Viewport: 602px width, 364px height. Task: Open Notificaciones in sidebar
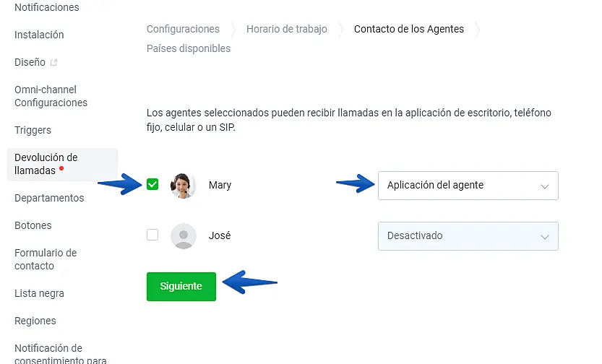(x=47, y=7)
